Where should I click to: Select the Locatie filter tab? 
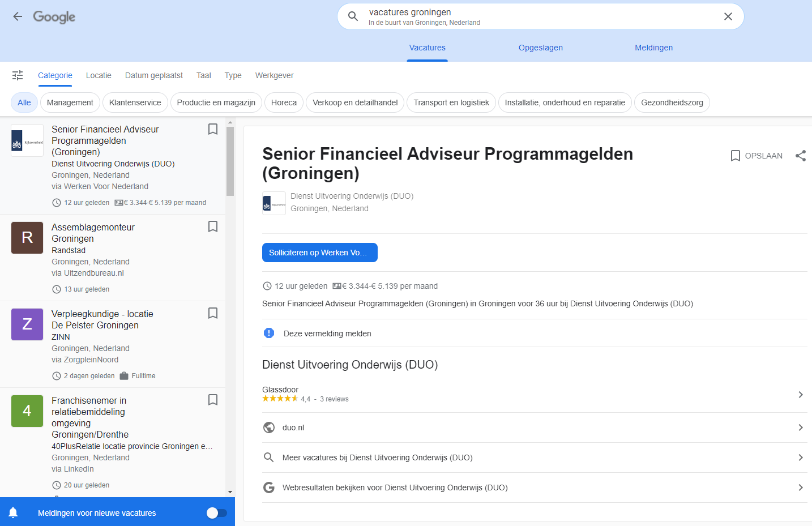click(x=99, y=75)
